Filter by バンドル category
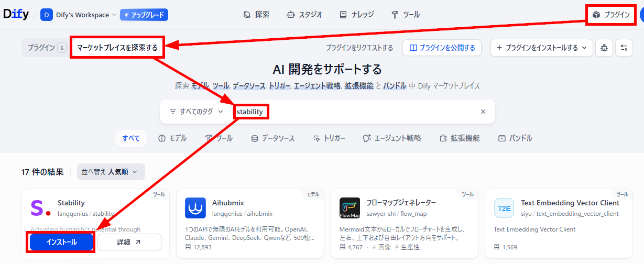 515,138
